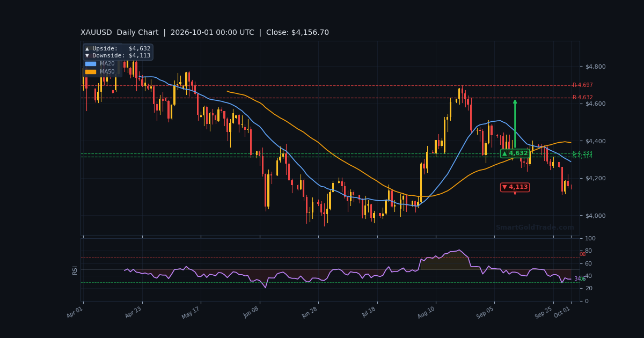Click the MA20 blue legend swatch

coord(90,64)
